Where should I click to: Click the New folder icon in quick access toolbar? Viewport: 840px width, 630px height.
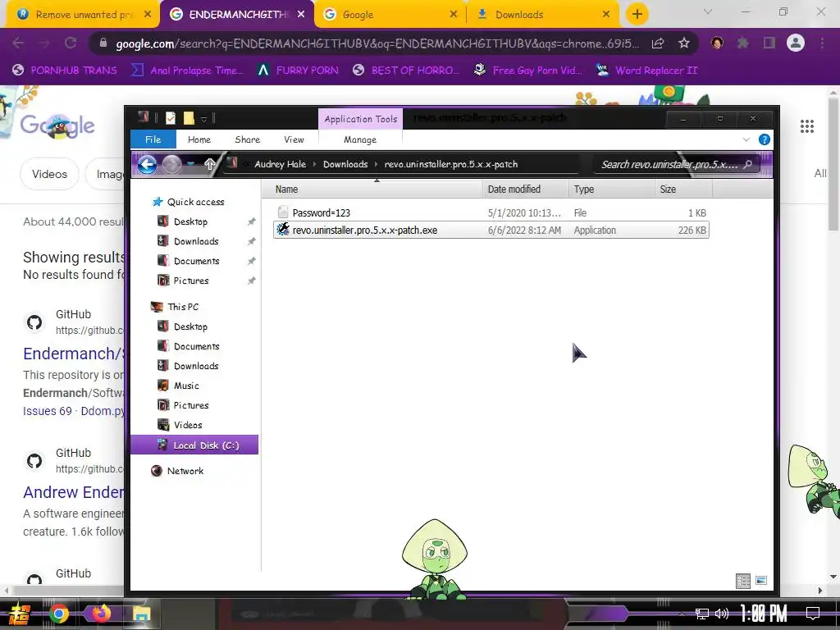pos(189,118)
